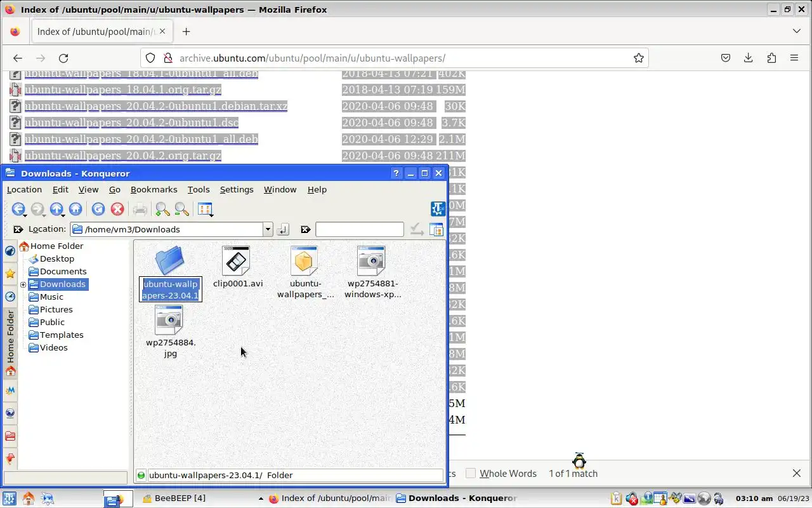Open ubuntu-wallpapers_20.04.2-0ubuntu1.debian.tar.xz link
Screen dimensions: 812x508
(x=155, y=106)
